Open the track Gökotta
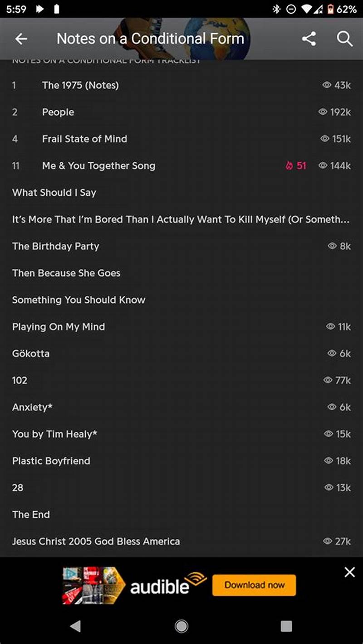 point(30,353)
